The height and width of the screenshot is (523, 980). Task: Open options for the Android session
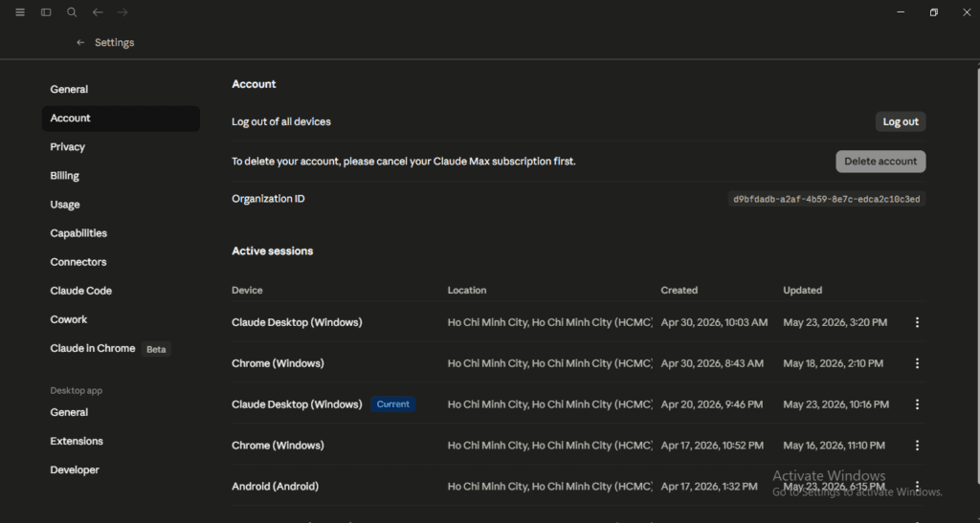917,486
